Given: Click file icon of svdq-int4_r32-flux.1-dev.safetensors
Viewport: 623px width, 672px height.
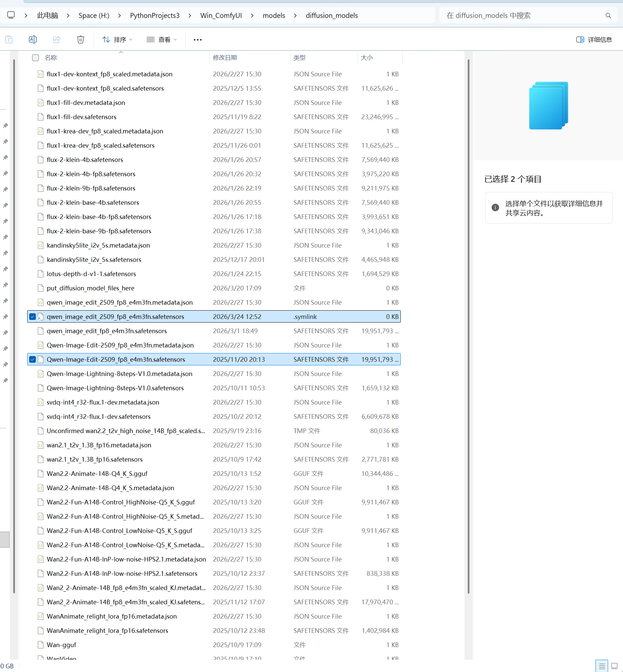Looking at the screenshot, I should click(x=40, y=416).
